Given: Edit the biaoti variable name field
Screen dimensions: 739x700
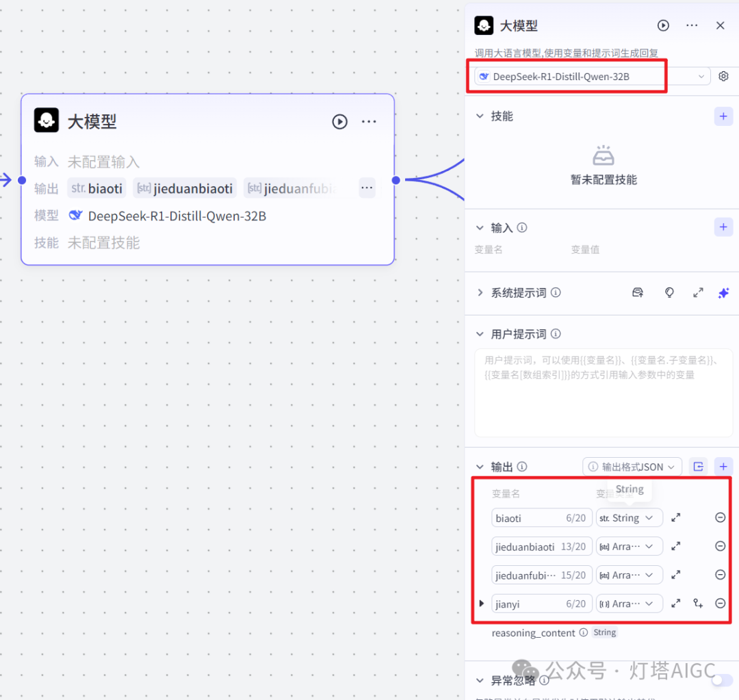Looking at the screenshot, I should pyautogui.click(x=541, y=518).
